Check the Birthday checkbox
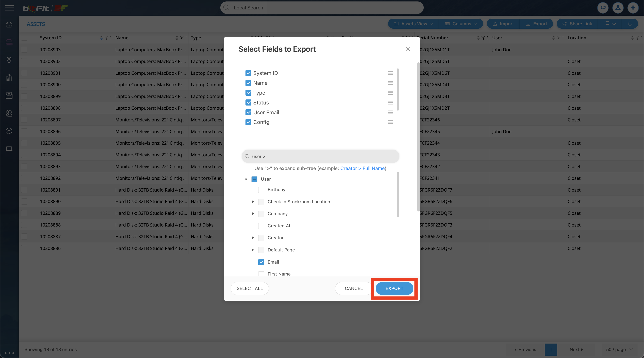644x358 pixels. [261, 190]
